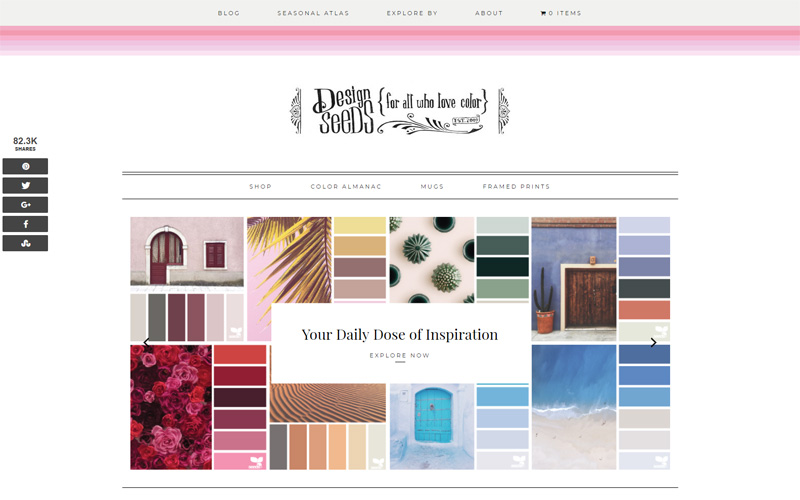Pick the dark burgundy swatch beside roses
This screenshot has height=500, width=800.
240,397
